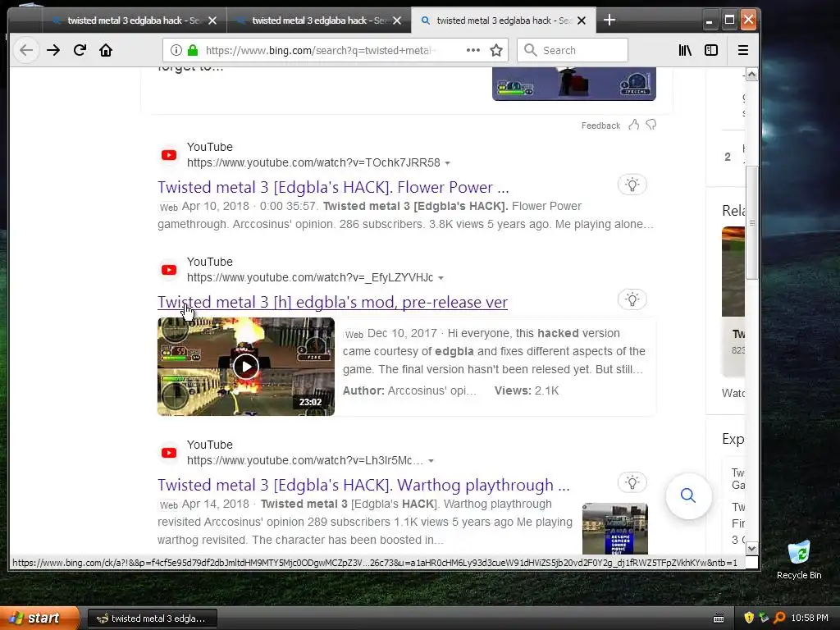This screenshot has width=840, height=630.
Task: Click lightbulb icon beside Flower Power result
Action: 632,185
